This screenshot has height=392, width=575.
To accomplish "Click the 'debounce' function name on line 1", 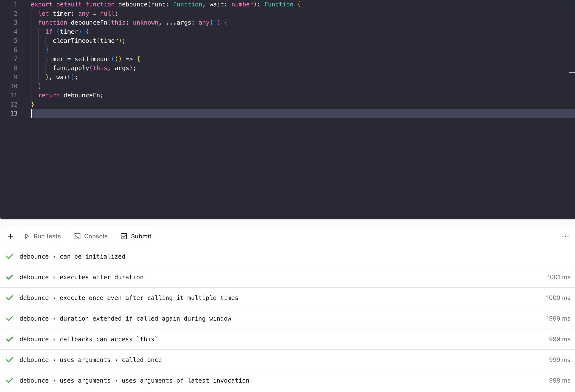I will (133, 4).
